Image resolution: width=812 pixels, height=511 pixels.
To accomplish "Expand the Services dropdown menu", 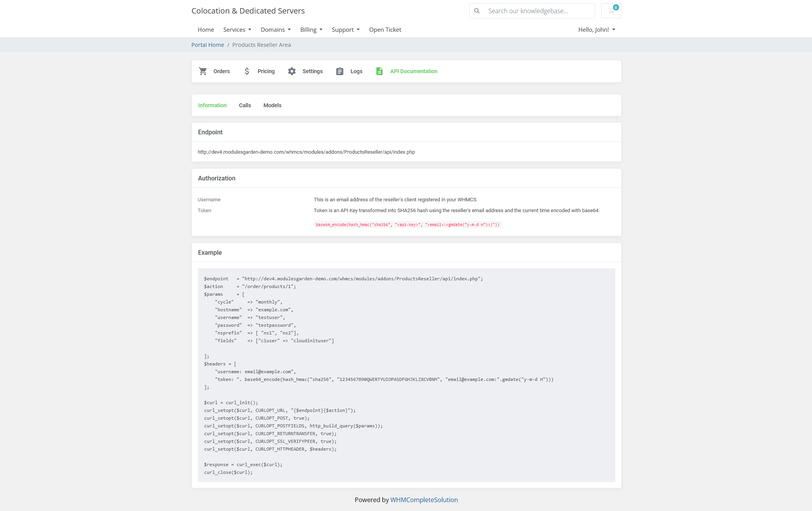I will tap(235, 29).
